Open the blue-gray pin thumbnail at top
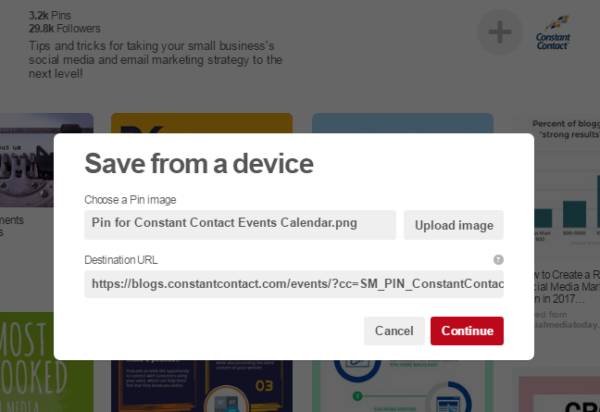This screenshot has width=600, height=412. click(403, 123)
